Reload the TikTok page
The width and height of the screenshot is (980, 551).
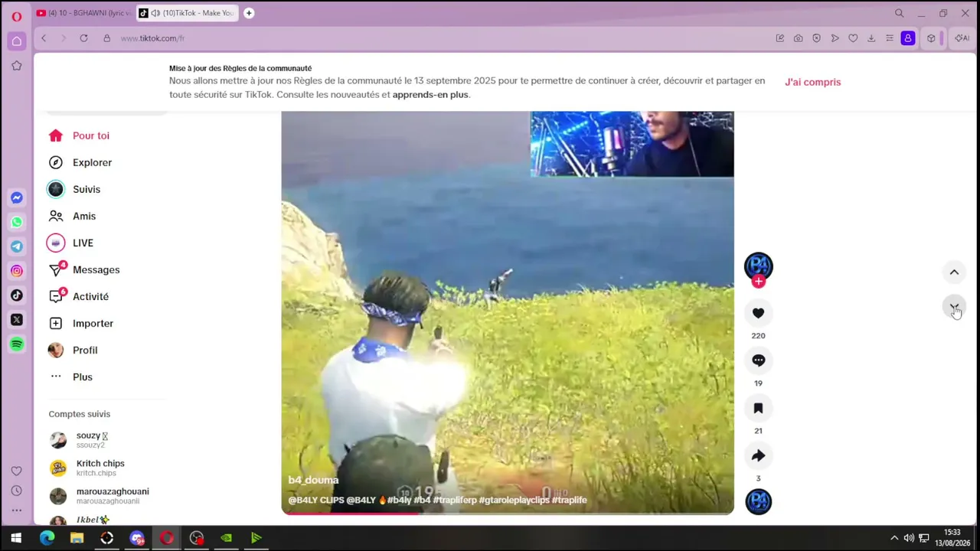83,38
